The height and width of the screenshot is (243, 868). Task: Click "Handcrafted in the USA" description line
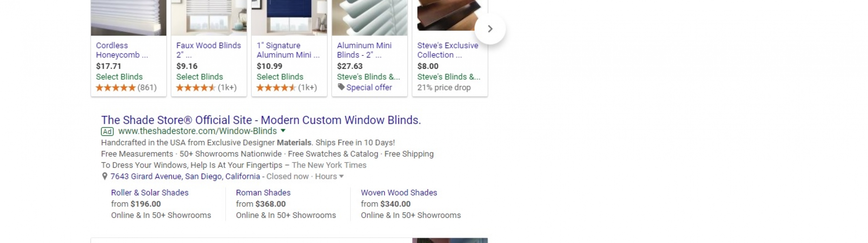248,143
